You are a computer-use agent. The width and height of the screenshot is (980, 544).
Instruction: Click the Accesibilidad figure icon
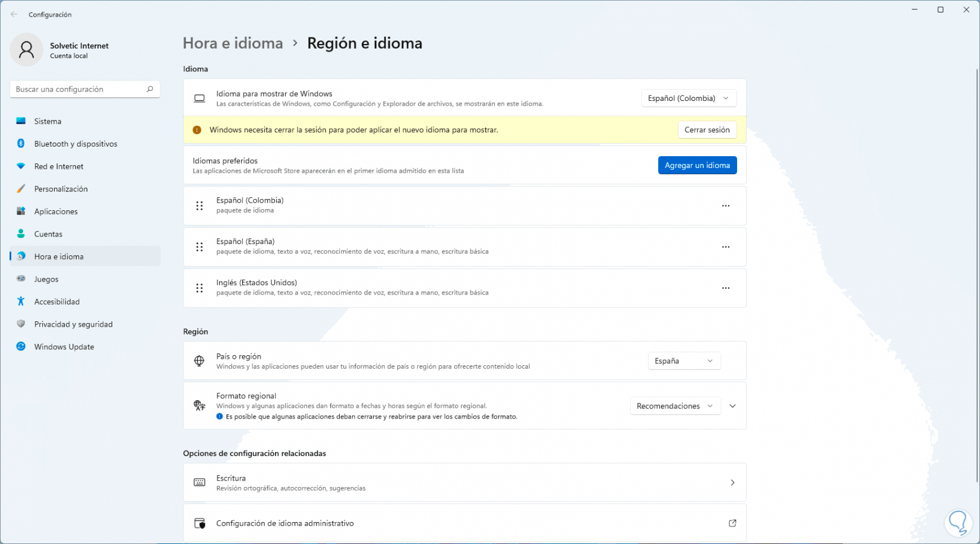21,301
